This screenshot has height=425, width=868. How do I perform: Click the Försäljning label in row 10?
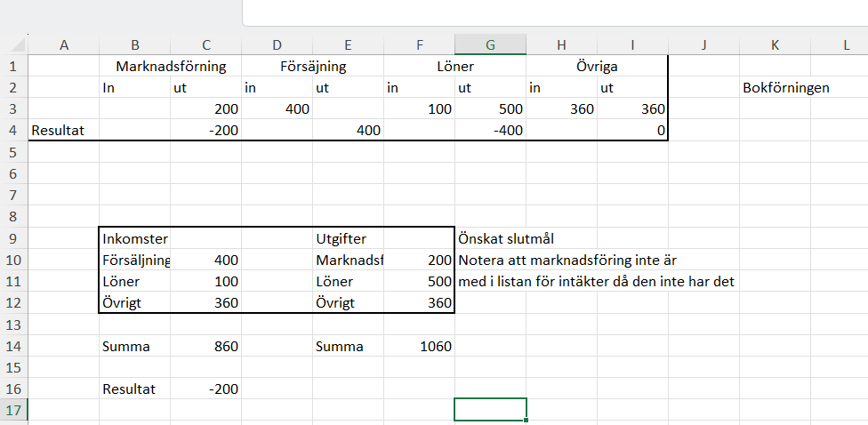click(x=135, y=261)
